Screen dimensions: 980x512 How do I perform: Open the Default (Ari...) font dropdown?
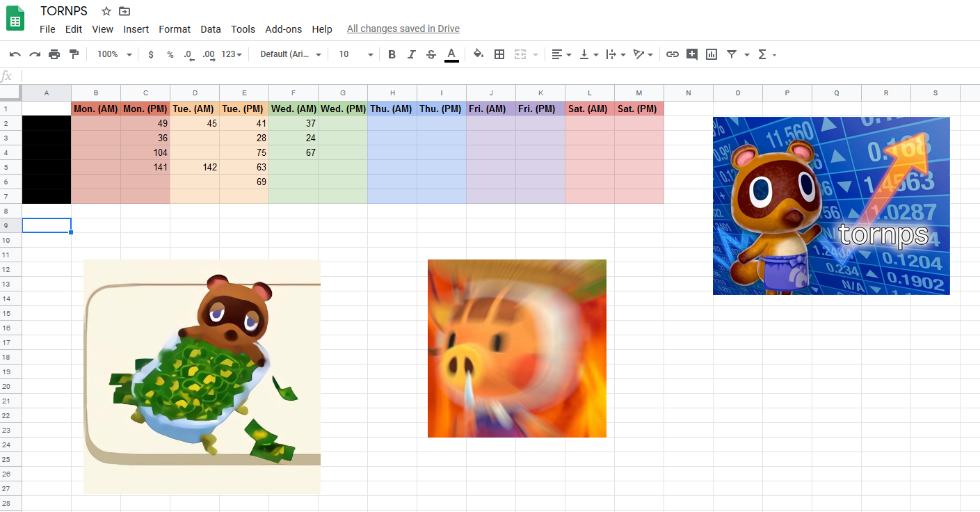click(x=291, y=54)
